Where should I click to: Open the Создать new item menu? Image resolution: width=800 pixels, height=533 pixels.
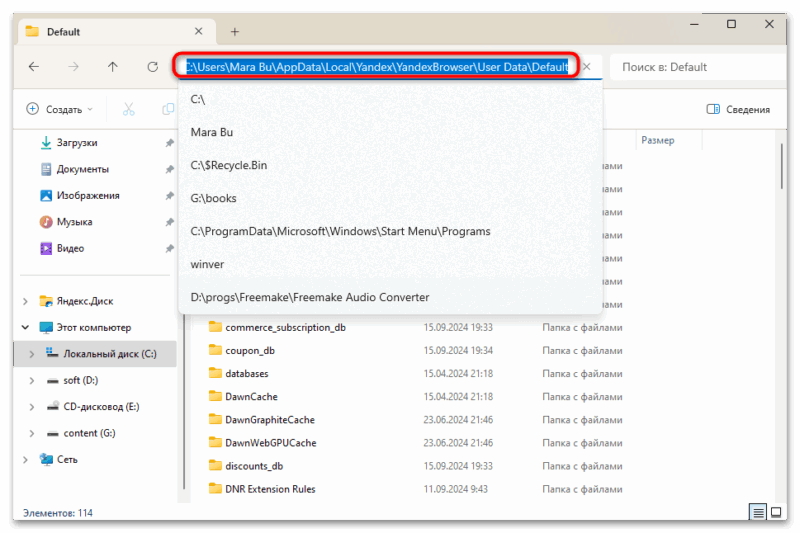click(x=60, y=109)
